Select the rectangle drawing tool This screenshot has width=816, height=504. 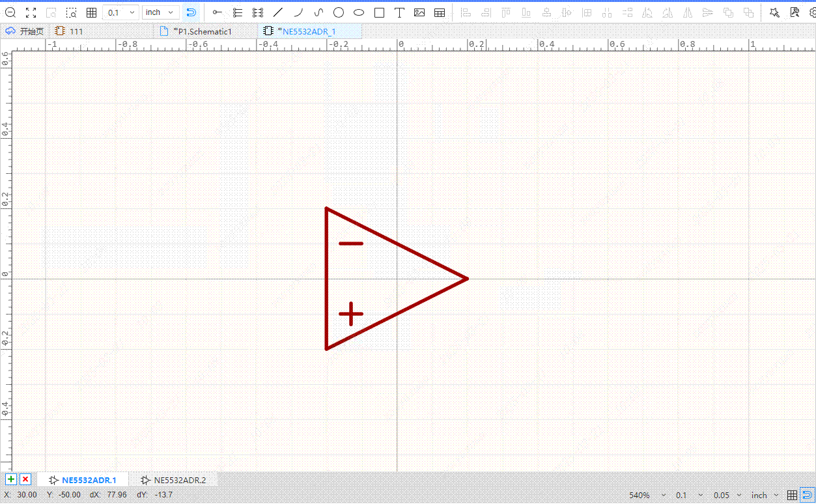pos(379,12)
